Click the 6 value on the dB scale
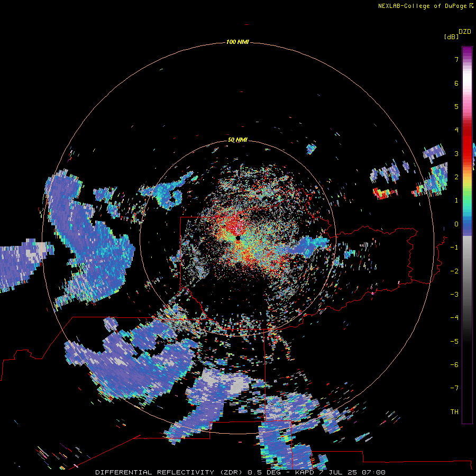 [456, 83]
